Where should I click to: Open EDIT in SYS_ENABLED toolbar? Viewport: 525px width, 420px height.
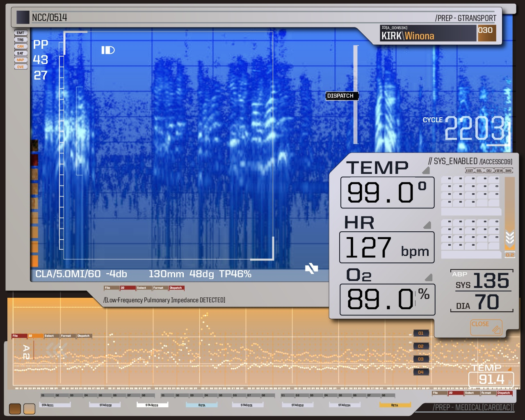click(x=470, y=171)
